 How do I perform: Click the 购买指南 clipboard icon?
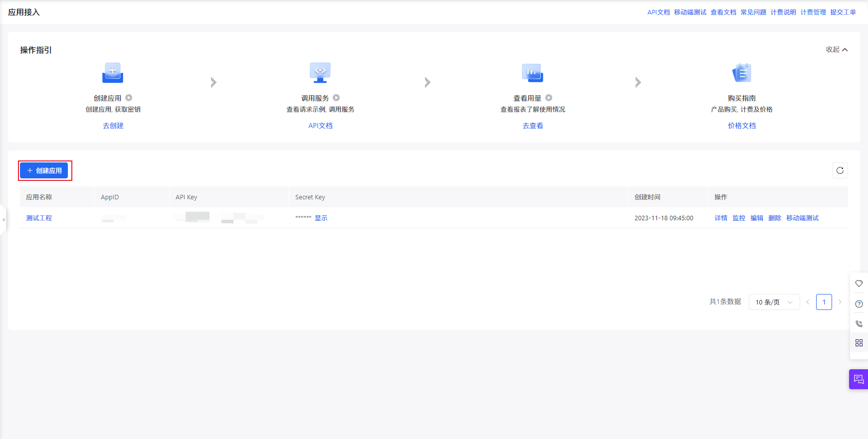[x=742, y=73]
